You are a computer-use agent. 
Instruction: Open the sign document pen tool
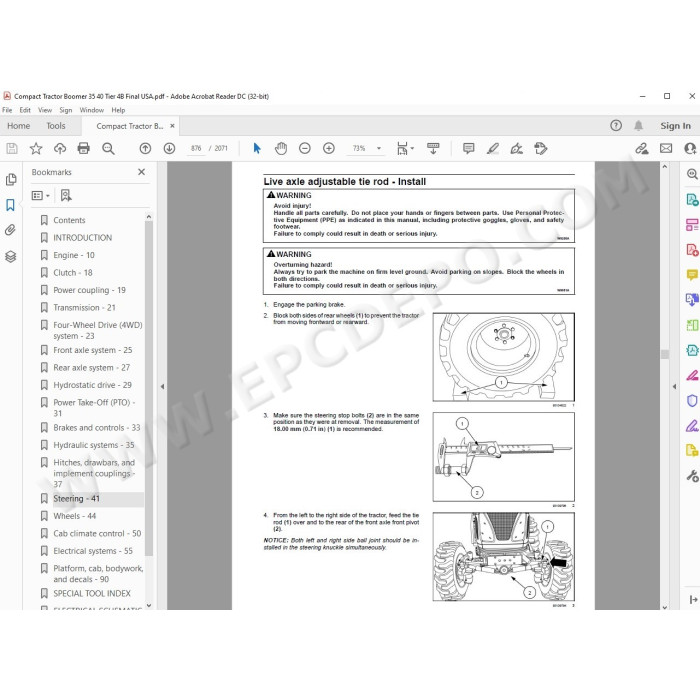click(x=517, y=148)
